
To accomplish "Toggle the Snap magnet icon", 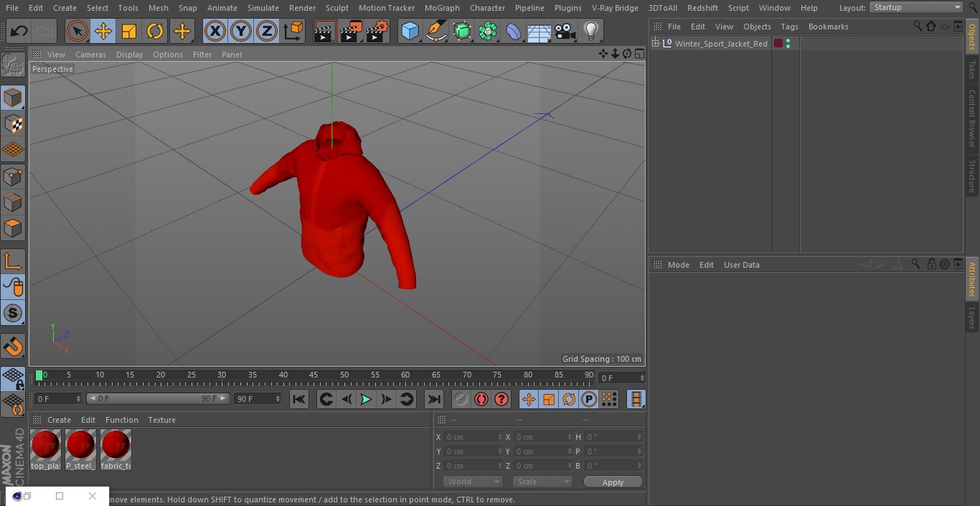I will [x=13, y=347].
